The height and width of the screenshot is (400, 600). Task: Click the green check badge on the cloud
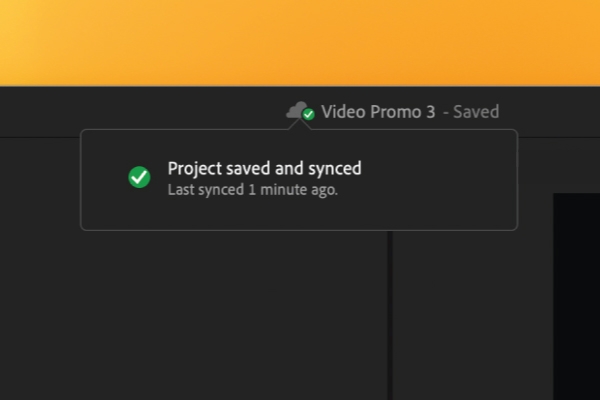point(308,115)
